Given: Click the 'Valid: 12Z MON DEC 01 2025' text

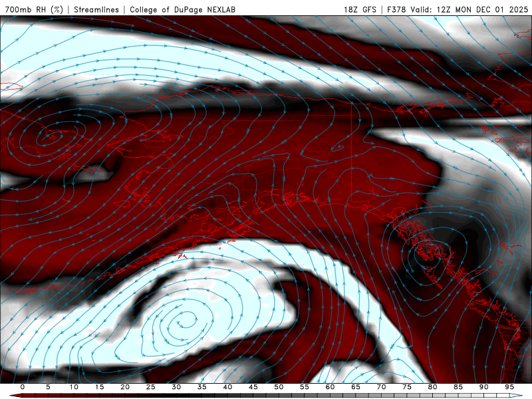Looking at the screenshot, I should point(469,9).
